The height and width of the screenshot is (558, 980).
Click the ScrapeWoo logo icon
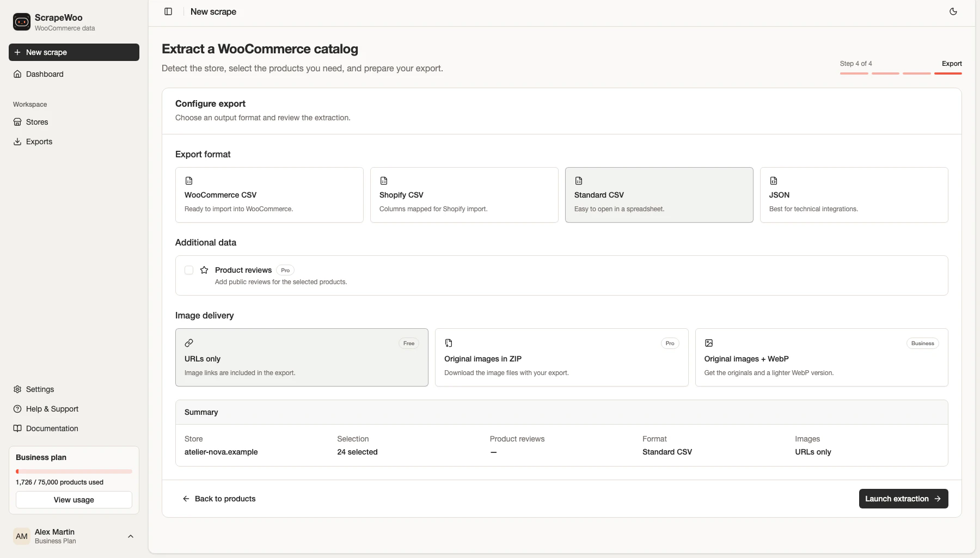pos(22,22)
